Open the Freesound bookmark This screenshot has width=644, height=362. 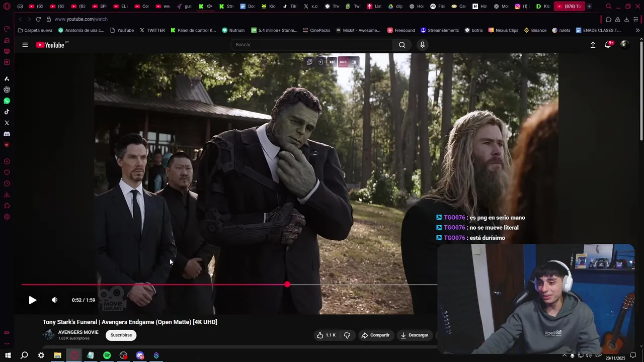point(401,30)
